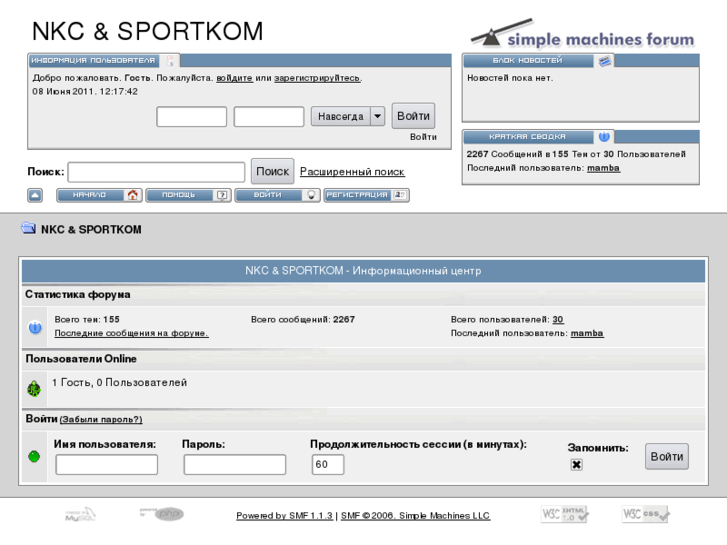Viewport: 727px width, 545px height.
Task: Open the Начало home menu tab
Action: [99, 195]
